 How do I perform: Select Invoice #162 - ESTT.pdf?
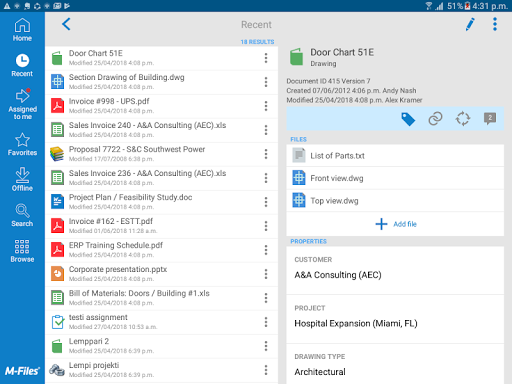[161, 226]
